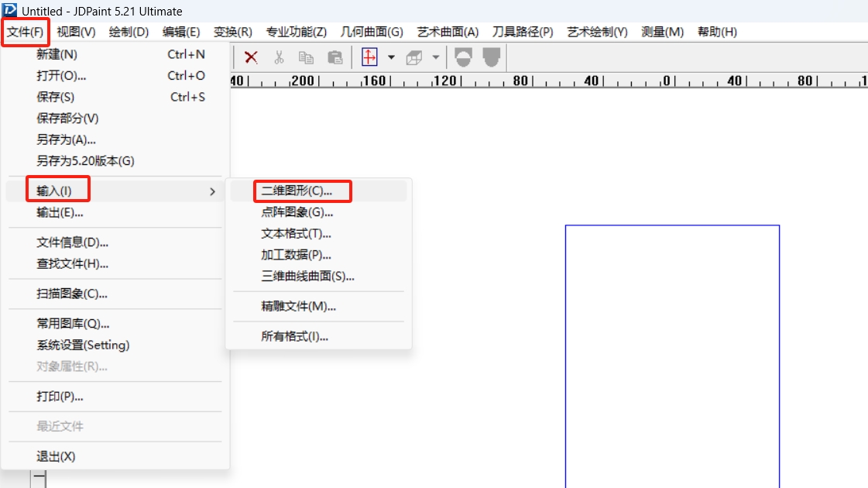The image size is (868, 488).
Task: Open the 艺术曲面(A) menu
Action: [448, 32]
